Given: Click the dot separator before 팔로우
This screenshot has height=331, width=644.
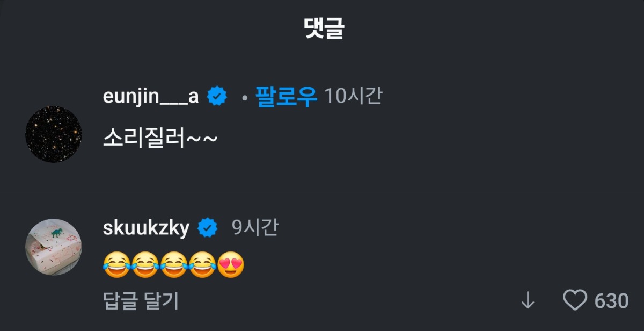Looking at the screenshot, I should pyautogui.click(x=244, y=98).
